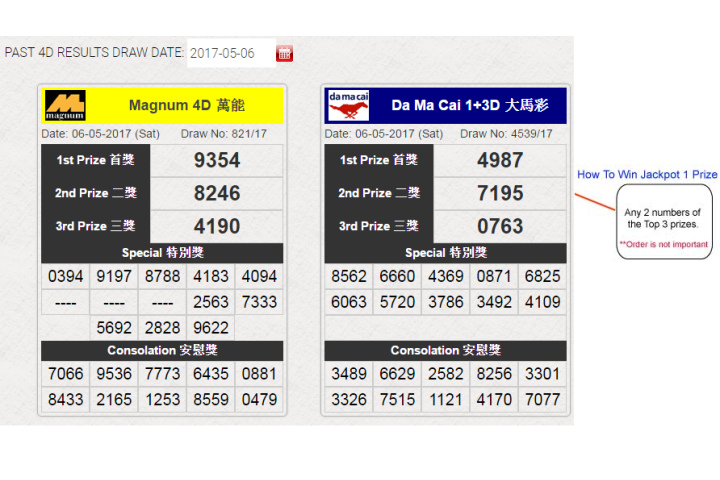
Task: Select the Da Ma Cai 1+3D blue header
Action: pos(445,106)
